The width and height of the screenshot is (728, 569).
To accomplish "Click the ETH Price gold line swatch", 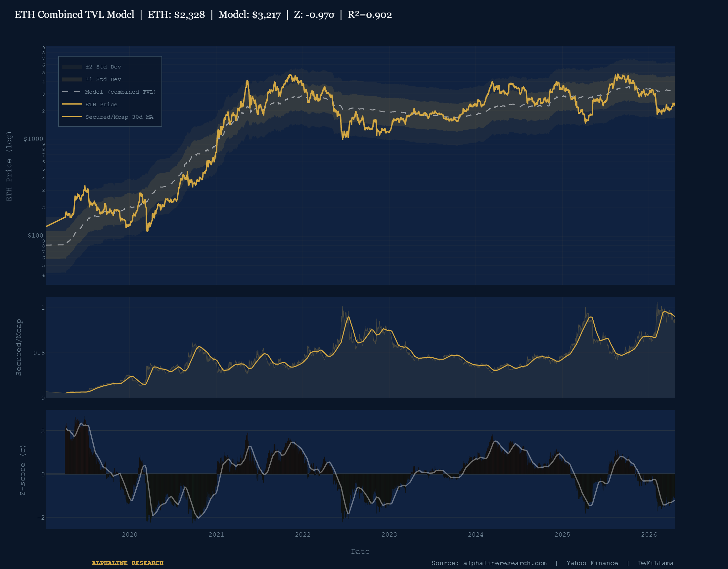I will (72, 104).
